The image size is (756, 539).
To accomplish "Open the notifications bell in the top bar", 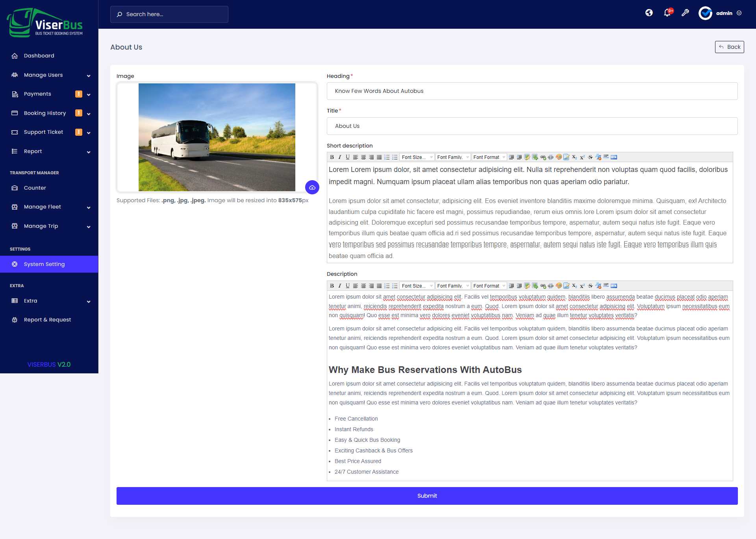I will (667, 13).
